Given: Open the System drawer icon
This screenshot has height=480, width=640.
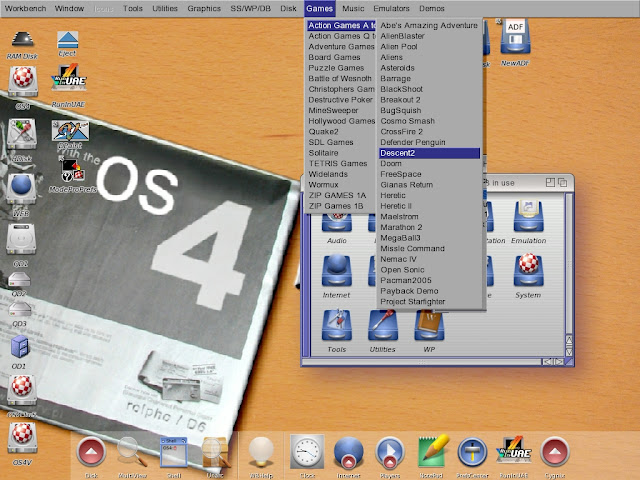Looking at the screenshot, I should coord(527,270).
